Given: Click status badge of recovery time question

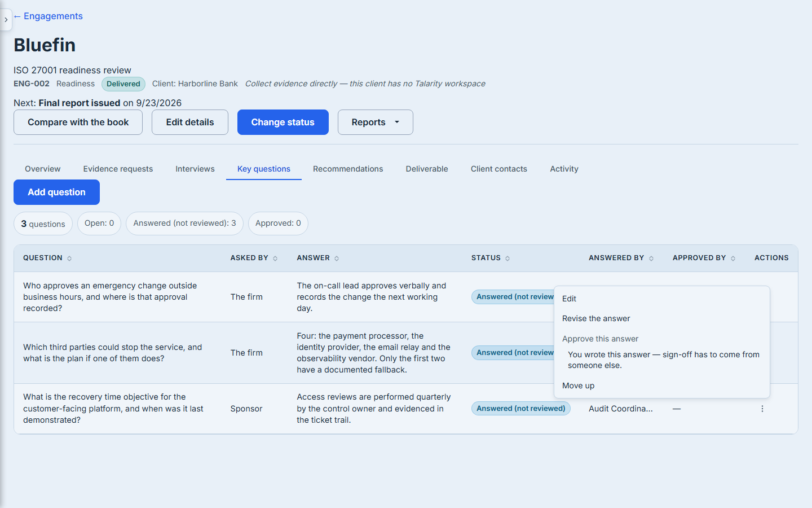Looking at the screenshot, I should coord(521,409).
